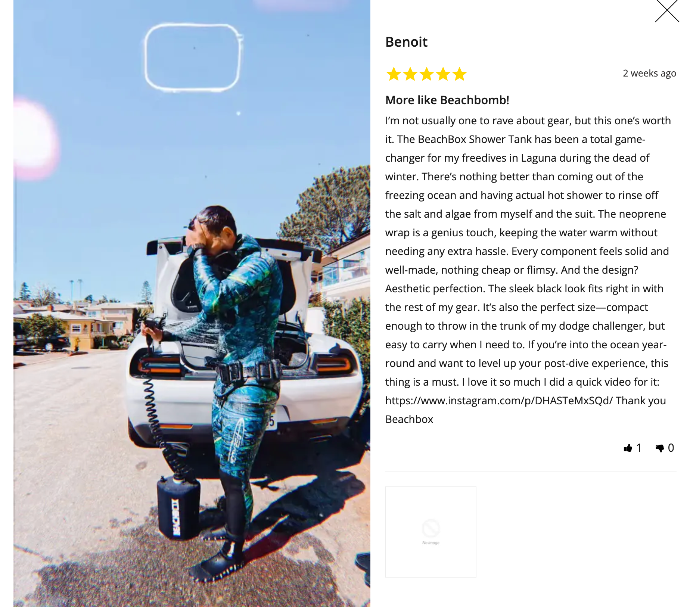Image resolution: width=690 pixels, height=616 pixels.
Task: Click the first yellow rating star
Action: pos(394,74)
